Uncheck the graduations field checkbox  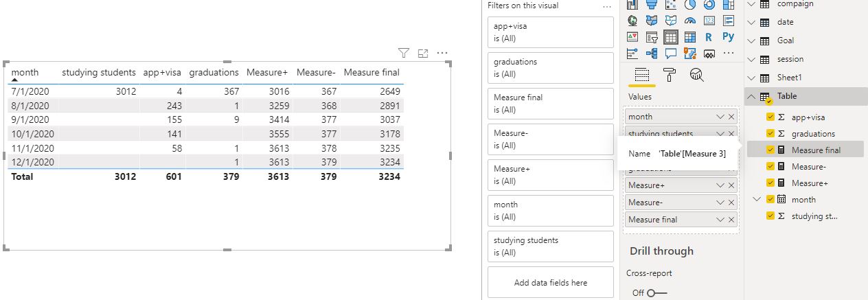[770, 134]
